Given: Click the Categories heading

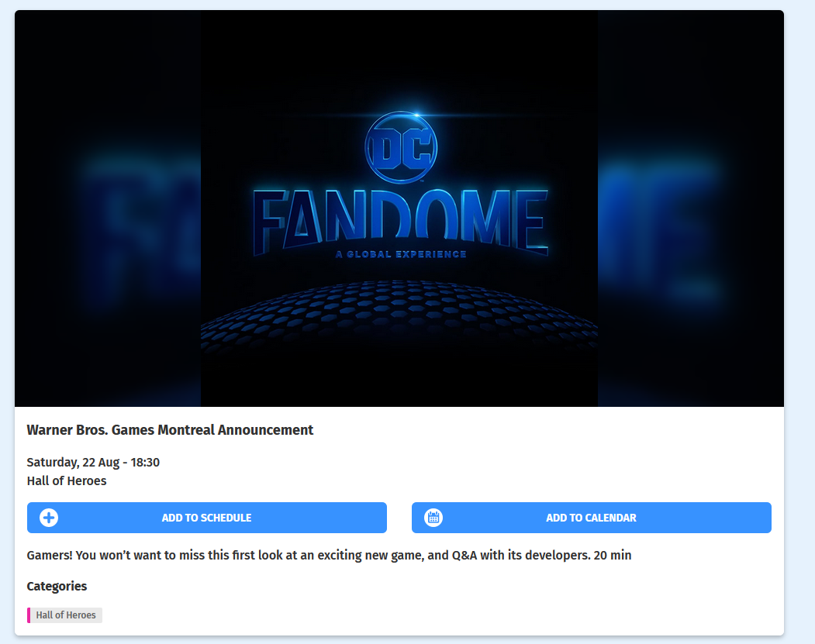Looking at the screenshot, I should click(57, 587).
